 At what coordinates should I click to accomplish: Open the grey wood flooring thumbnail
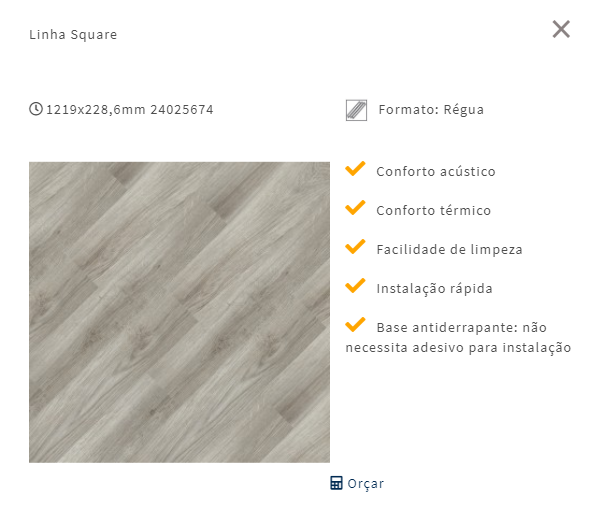pos(179,312)
